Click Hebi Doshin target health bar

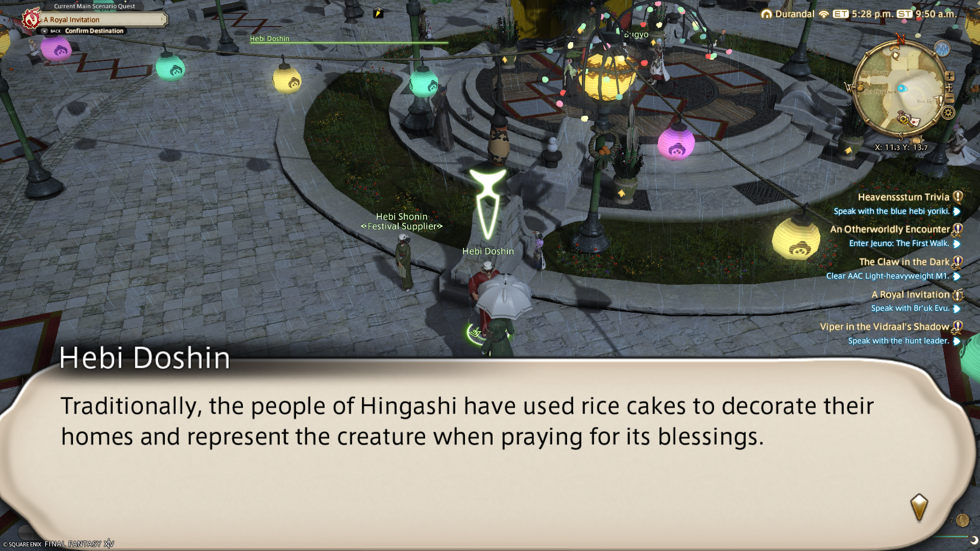(349, 43)
